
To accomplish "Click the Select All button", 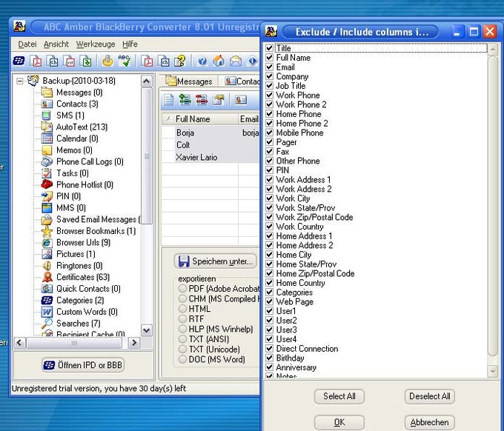I will pyautogui.click(x=339, y=396).
